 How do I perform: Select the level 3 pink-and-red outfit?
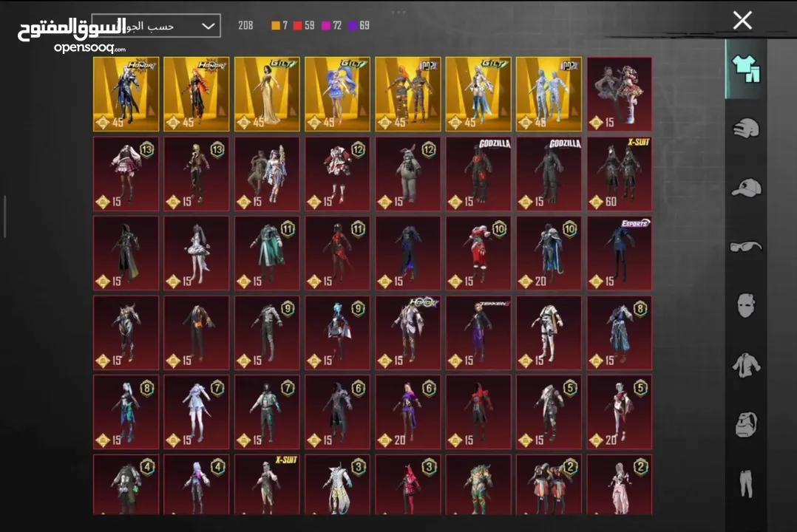[x=407, y=485]
